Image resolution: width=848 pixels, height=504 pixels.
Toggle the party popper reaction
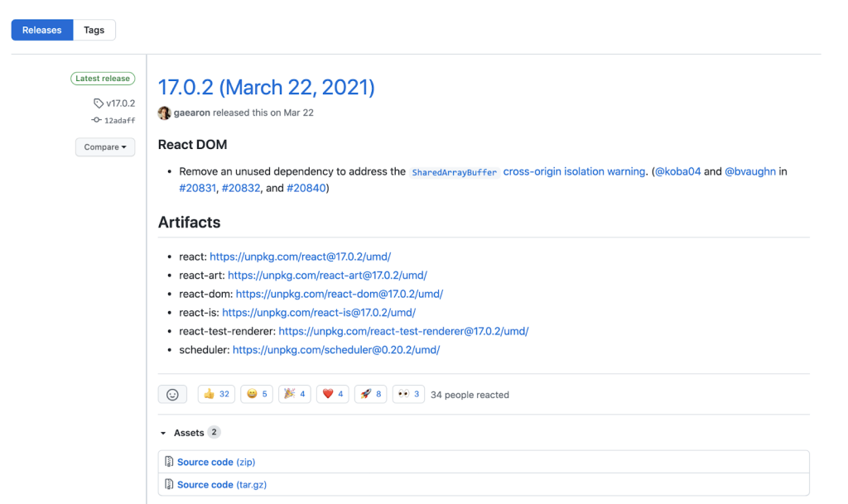296,395
